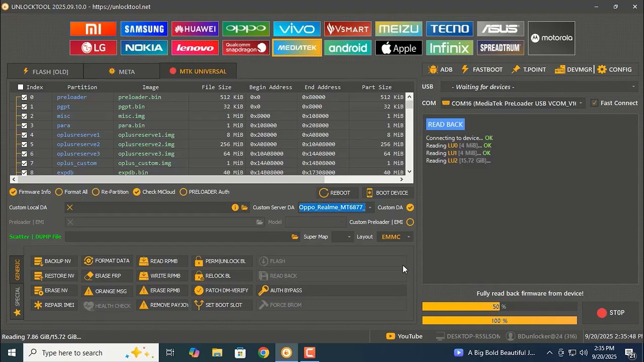644x362 pixels.
Task: Open the Nokia brand section
Action: [x=144, y=48]
